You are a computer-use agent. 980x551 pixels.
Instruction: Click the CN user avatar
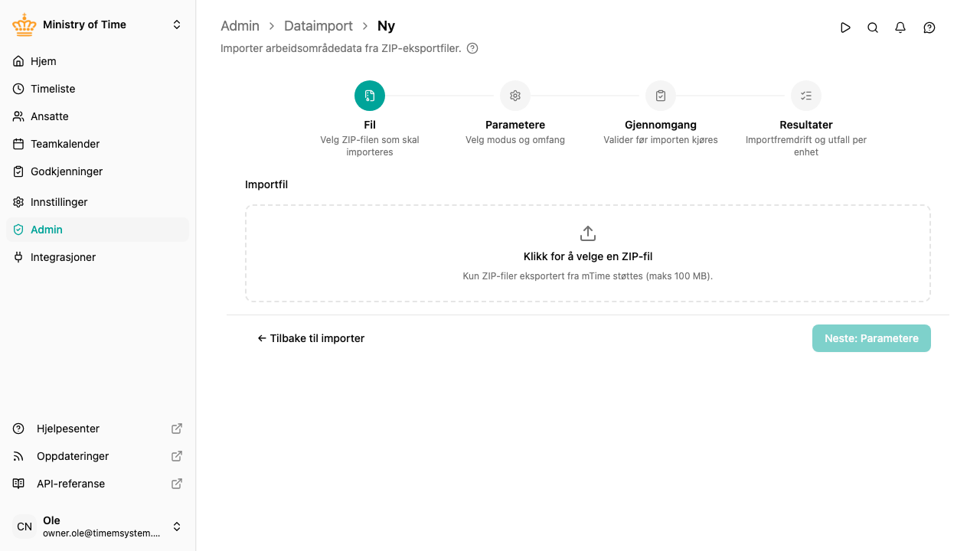click(x=24, y=527)
